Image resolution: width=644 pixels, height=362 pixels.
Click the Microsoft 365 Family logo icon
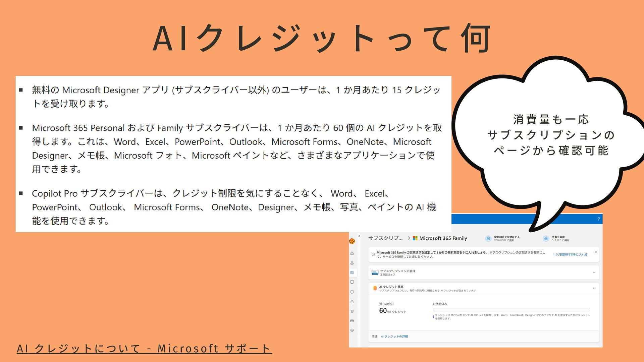click(x=415, y=238)
